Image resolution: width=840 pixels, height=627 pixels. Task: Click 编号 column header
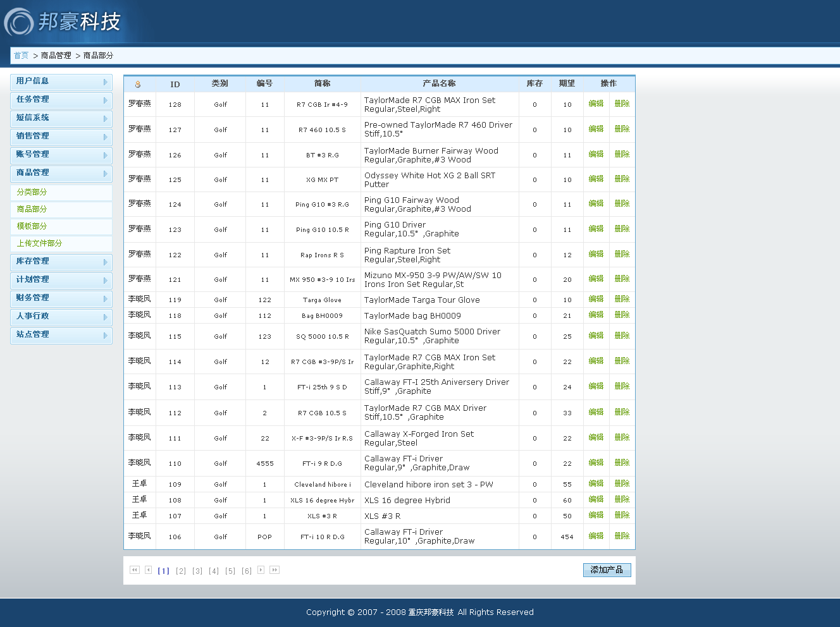click(264, 83)
